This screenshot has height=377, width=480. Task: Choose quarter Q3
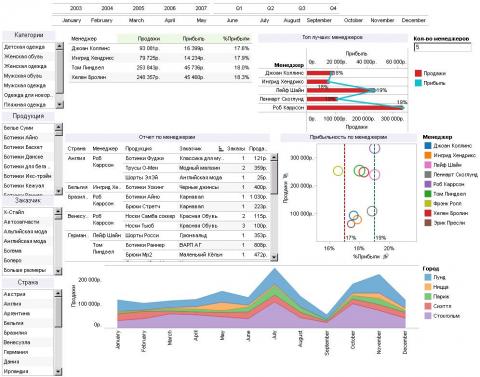302,8
